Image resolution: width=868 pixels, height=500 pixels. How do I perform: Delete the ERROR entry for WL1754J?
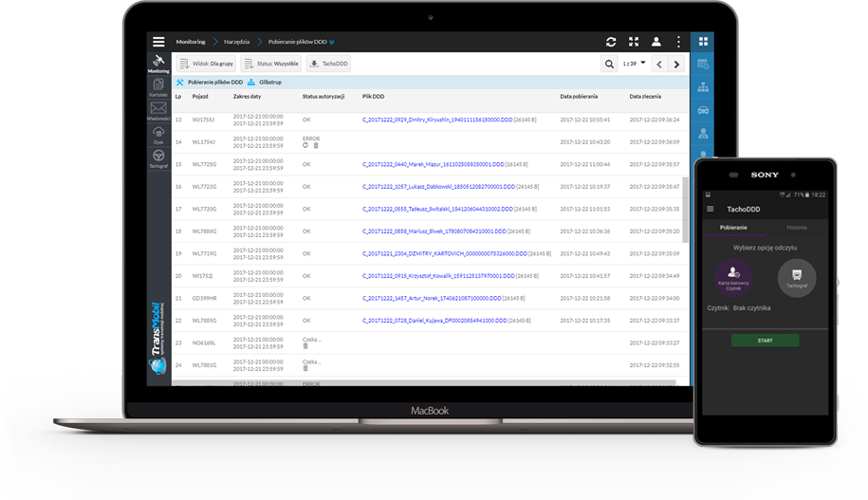[316, 145]
